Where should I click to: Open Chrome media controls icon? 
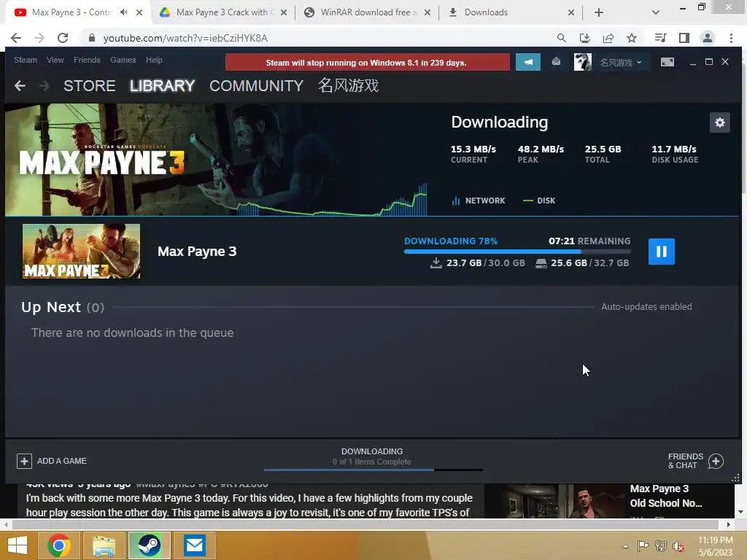pyautogui.click(x=660, y=38)
